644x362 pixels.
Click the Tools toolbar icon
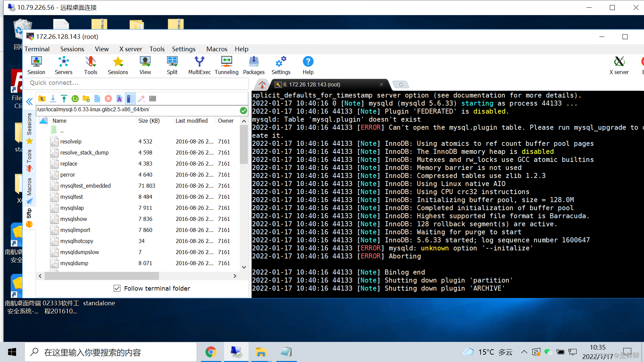91,65
